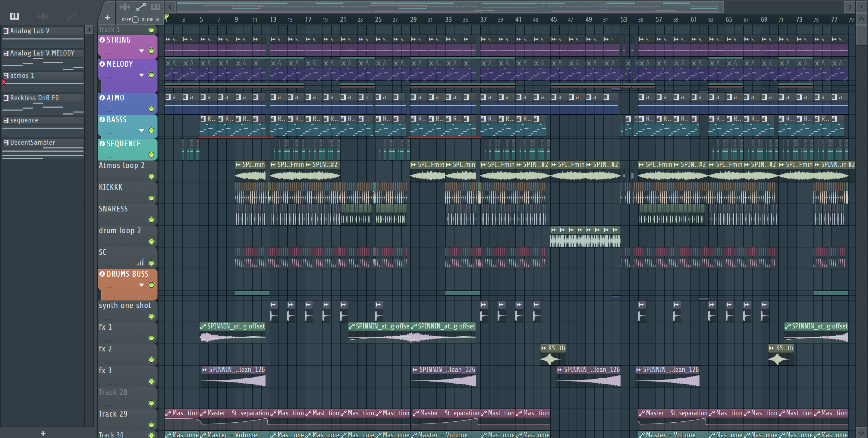Click the audio track icon on SEQUENCE
Image resolution: width=868 pixels, height=438 pixels.
pos(102,144)
